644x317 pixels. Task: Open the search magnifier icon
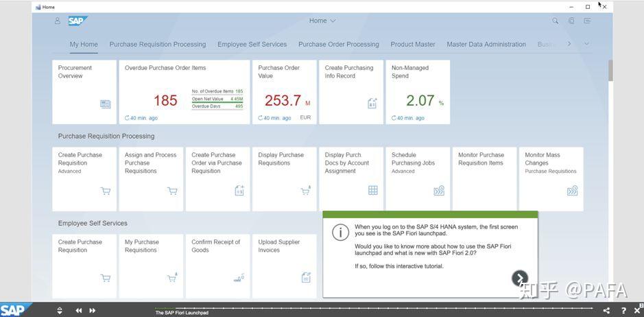click(556, 21)
